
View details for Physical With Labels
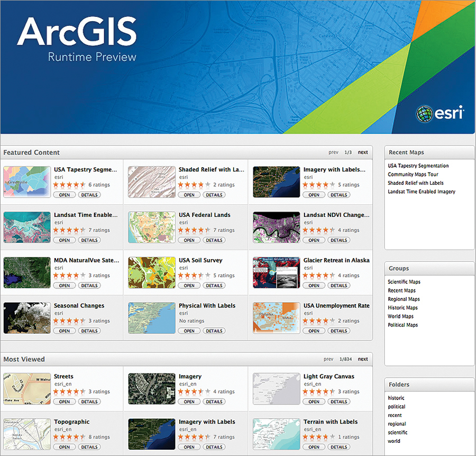coord(214,331)
